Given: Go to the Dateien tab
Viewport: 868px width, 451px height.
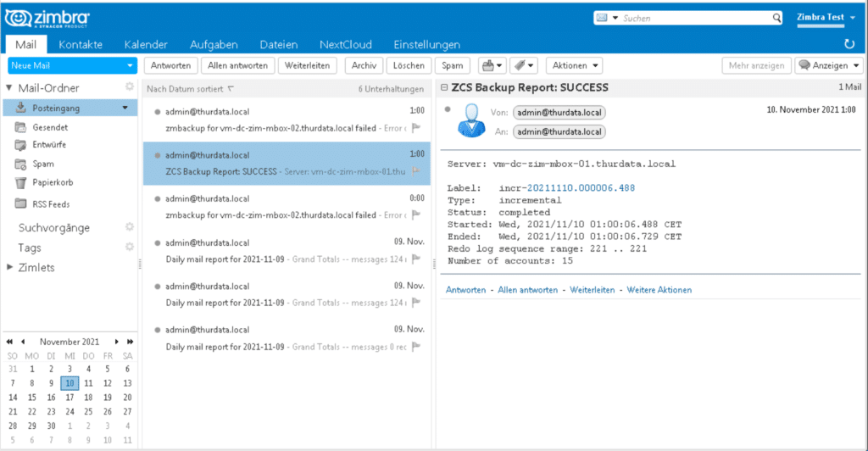Looking at the screenshot, I should tap(278, 44).
